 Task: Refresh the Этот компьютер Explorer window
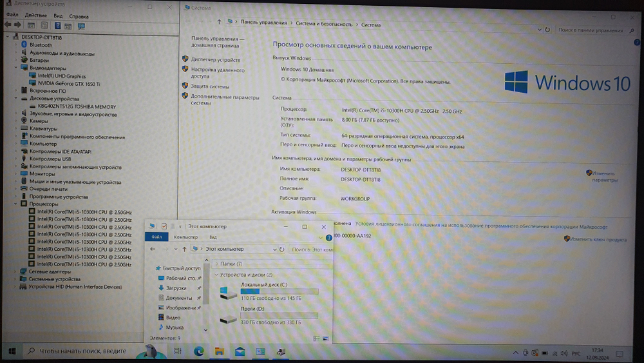click(282, 249)
